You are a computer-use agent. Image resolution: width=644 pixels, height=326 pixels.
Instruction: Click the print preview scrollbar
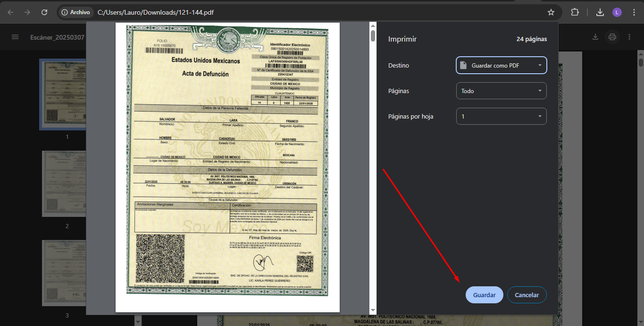pyautogui.click(x=373, y=36)
